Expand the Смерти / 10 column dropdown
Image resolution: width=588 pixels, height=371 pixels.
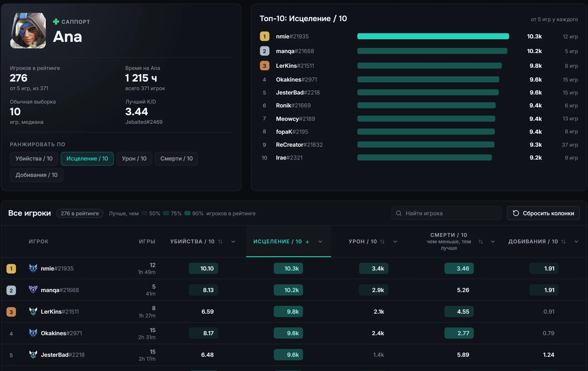[x=493, y=241]
